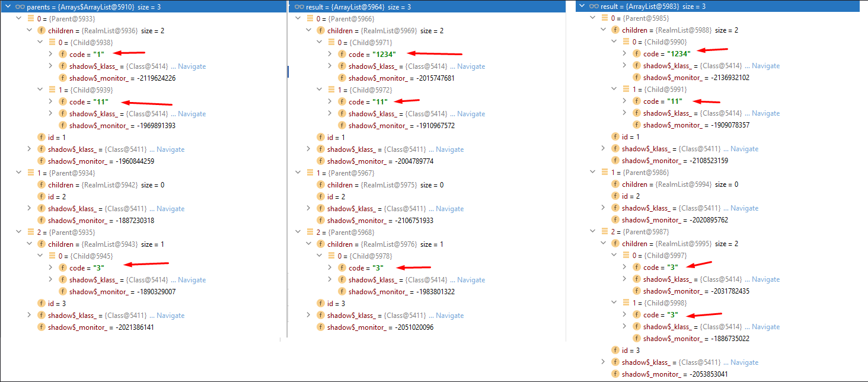
Task: Click the watches icon beside result = {ArrayList@5964}
Action: pos(299,7)
